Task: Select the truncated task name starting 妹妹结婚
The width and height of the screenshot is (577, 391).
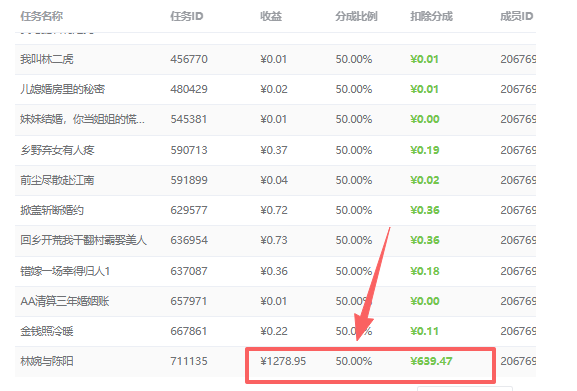Action: (x=82, y=120)
